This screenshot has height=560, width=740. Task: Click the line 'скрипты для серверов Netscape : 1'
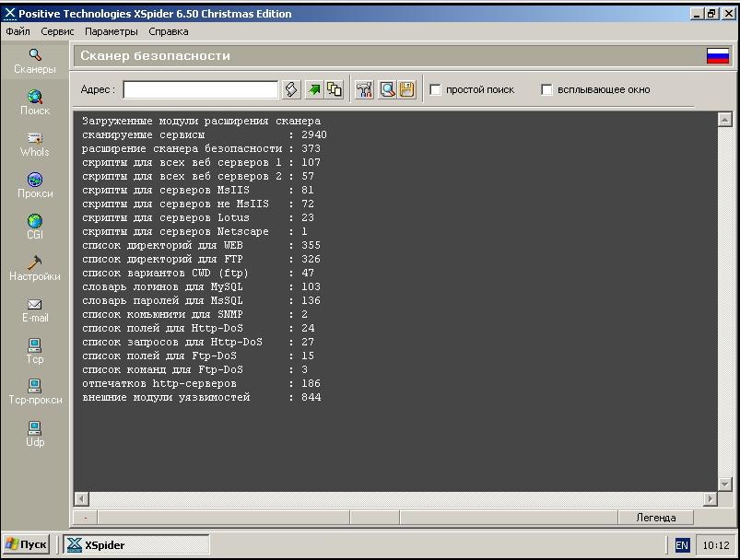point(194,231)
